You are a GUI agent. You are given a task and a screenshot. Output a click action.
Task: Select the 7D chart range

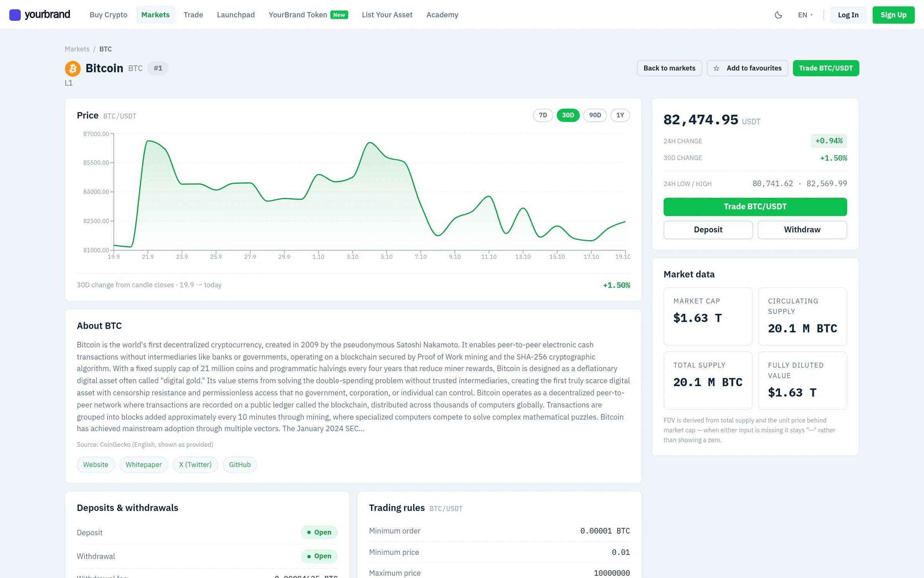(x=543, y=115)
